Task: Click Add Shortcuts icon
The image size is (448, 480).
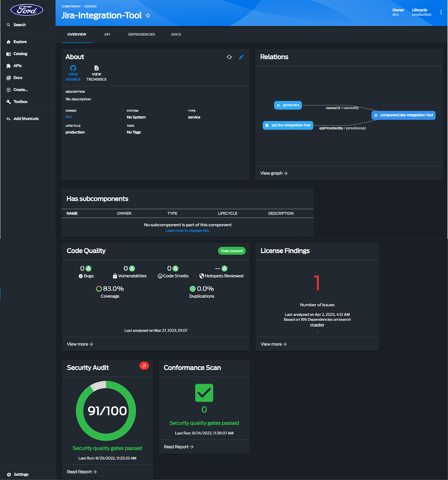Action: coord(8,119)
